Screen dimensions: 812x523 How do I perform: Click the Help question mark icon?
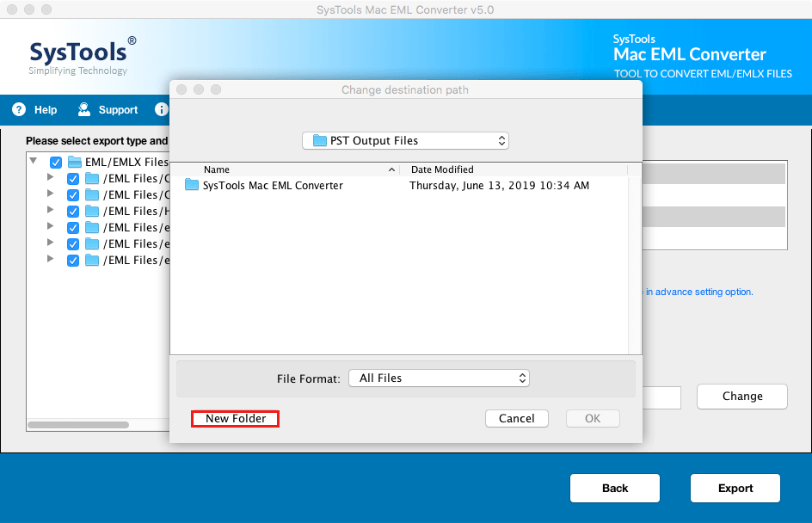point(19,110)
